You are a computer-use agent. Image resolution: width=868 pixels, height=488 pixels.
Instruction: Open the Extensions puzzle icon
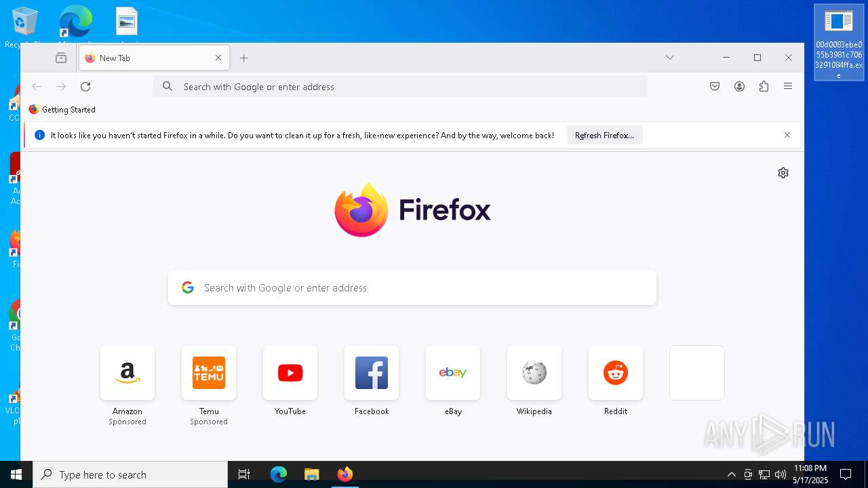[x=764, y=87]
